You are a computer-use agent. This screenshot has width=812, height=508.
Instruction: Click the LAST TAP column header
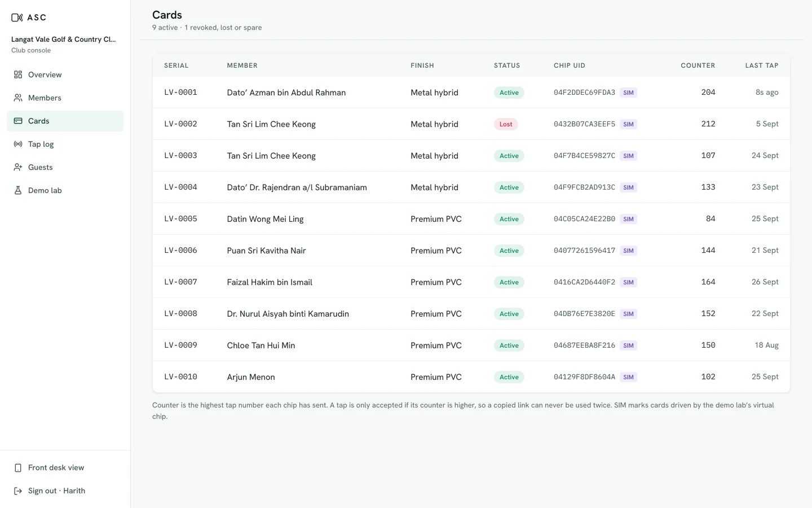point(762,65)
